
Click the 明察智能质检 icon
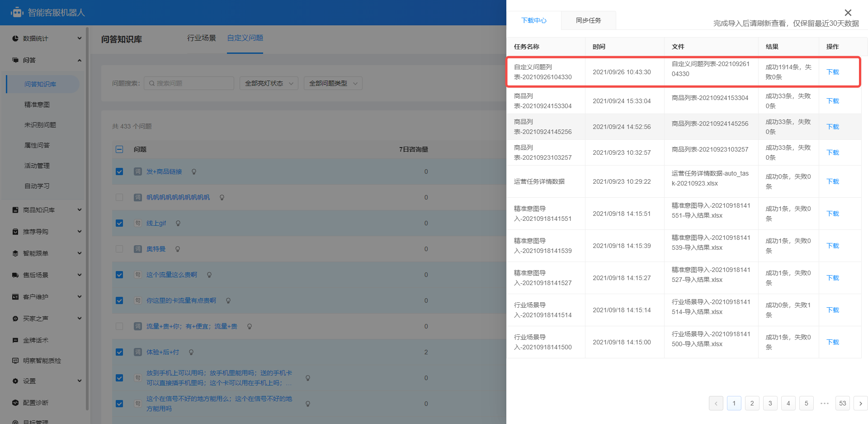tap(15, 361)
